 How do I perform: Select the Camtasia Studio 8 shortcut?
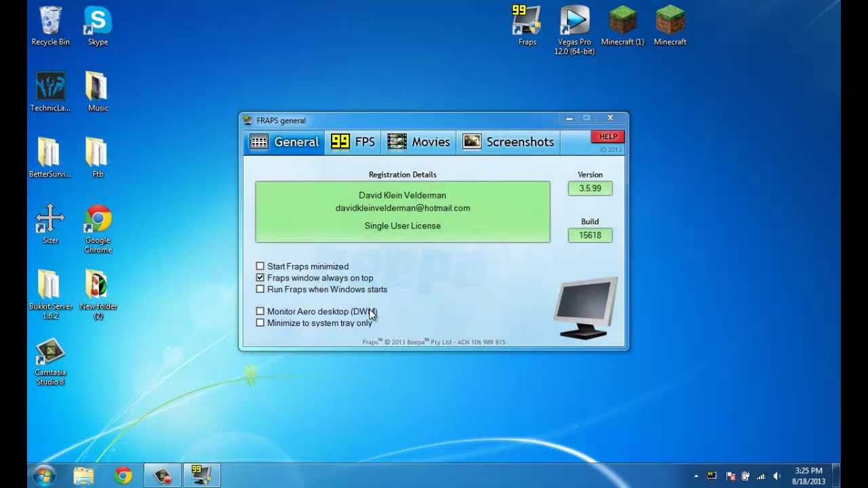pos(50,361)
